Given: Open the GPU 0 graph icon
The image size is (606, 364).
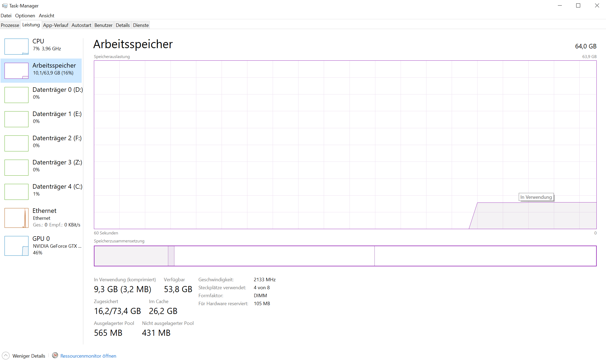Looking at the screenshot, I should tap(16, 246).
